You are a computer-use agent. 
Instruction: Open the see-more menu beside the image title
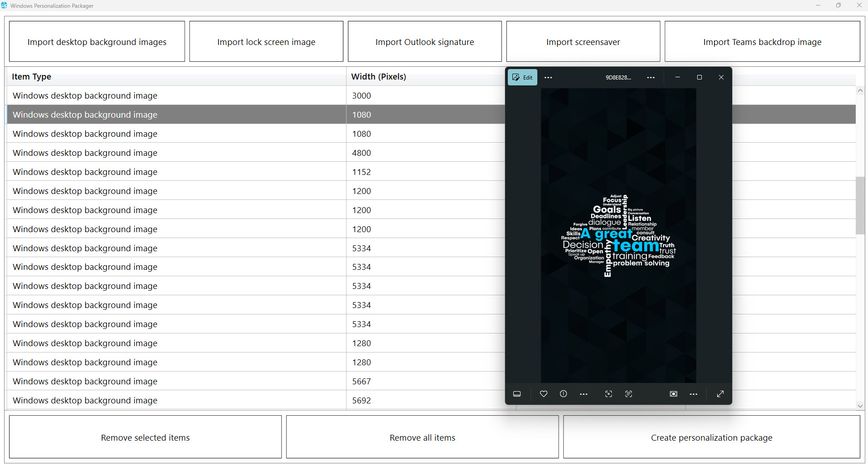coord(650,77)
